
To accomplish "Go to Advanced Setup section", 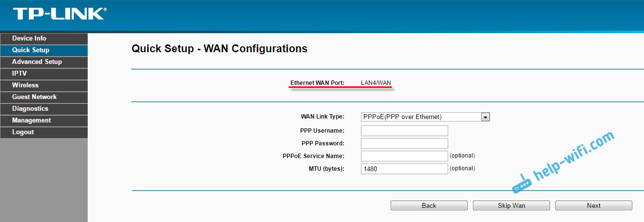I will [37, 62].
